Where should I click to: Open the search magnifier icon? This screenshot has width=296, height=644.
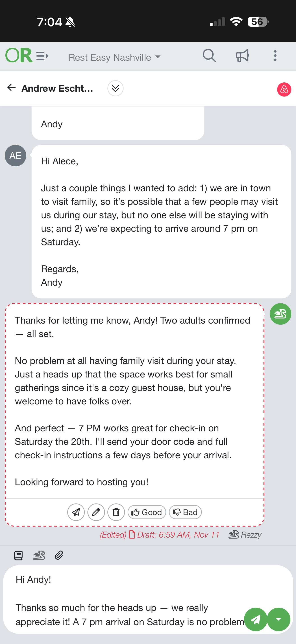tap(209, 56)
